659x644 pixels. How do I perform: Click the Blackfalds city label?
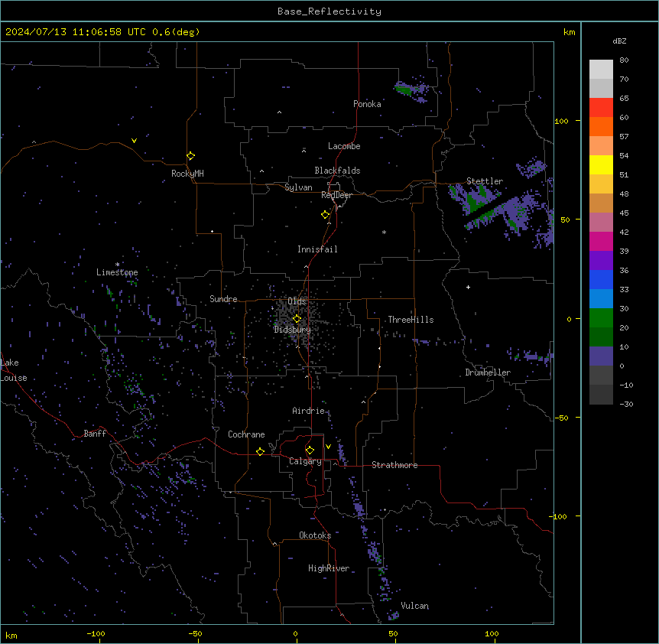(337, 171)
